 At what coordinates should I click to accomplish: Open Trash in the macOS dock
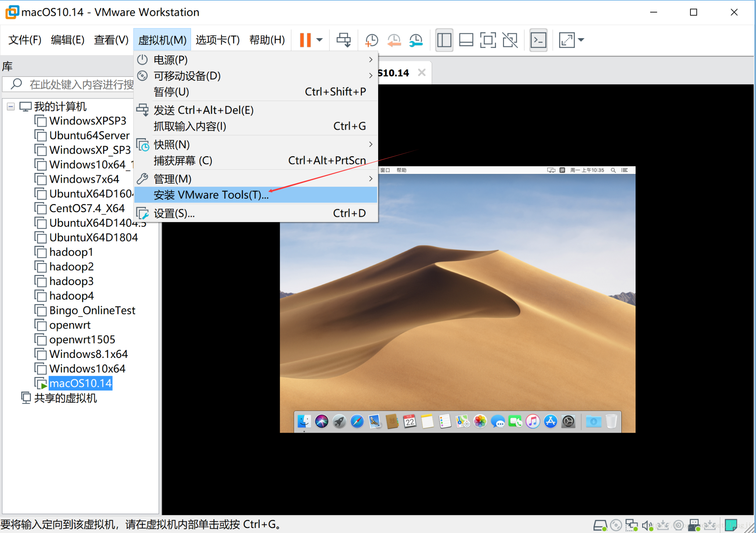coord(611,422)
